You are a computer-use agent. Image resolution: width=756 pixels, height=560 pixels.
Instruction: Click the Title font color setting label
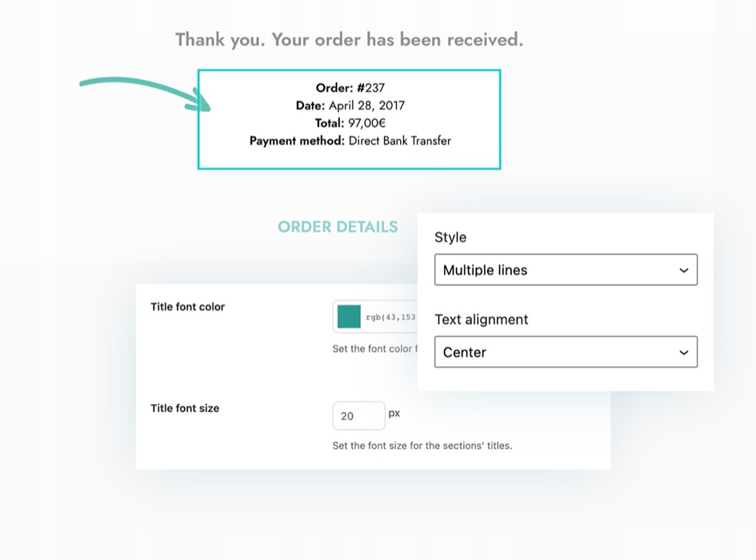[187, 307]
